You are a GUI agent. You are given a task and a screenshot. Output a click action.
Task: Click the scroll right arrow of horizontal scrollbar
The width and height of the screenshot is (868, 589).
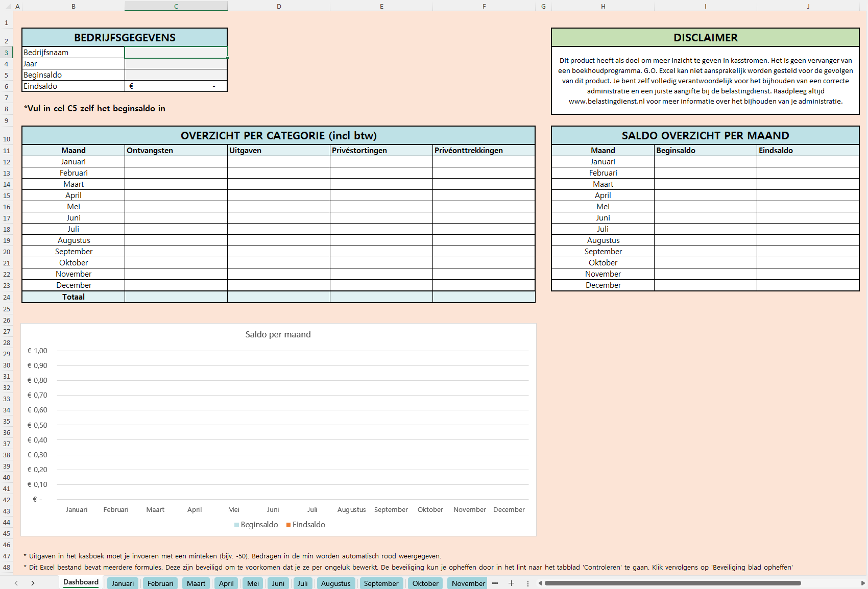pyautogui.click(x=863, y=583)
